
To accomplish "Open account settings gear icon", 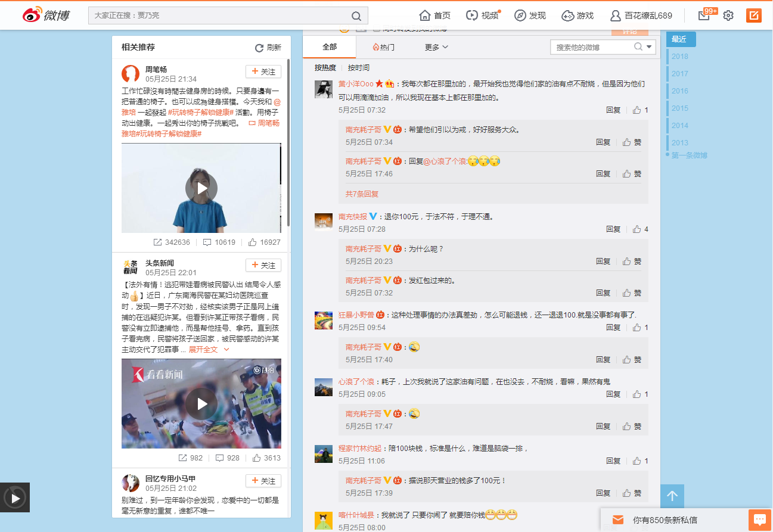I will click(x=728, y=15).
